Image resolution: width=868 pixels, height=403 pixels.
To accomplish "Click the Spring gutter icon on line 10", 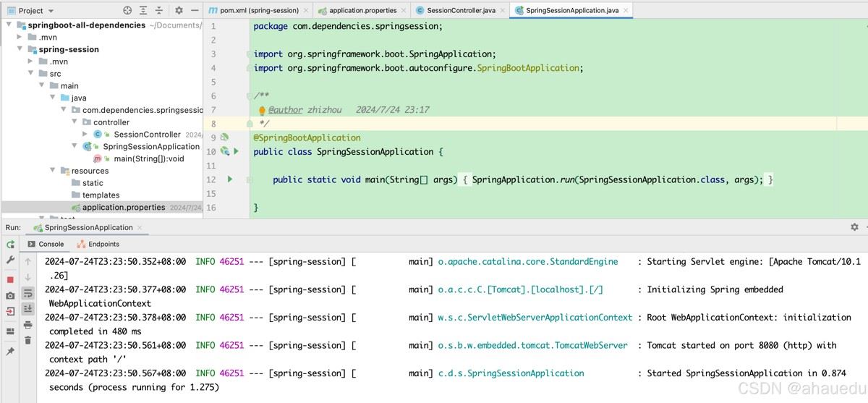I will (x=225, y=151).
